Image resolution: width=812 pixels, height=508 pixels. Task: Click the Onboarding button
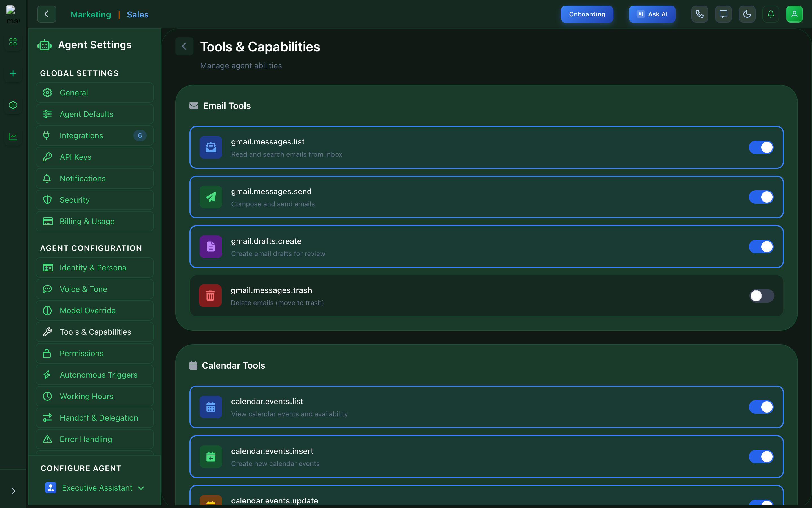coord(587,14)
